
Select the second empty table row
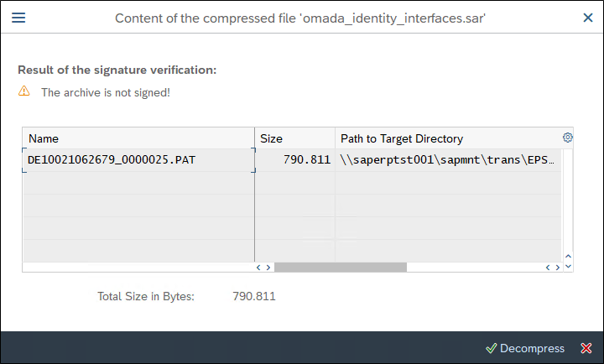tap(292, 205)
